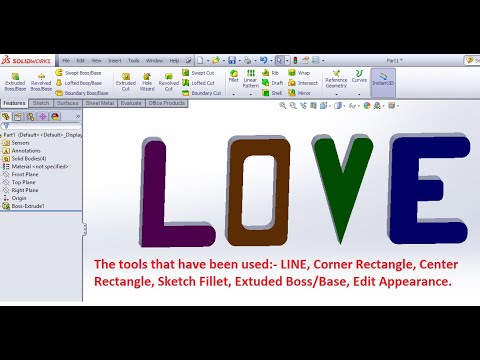Choose Swept Boss/Base feature
The width and height of the screenshot is (480, 360).
(78, 73)
